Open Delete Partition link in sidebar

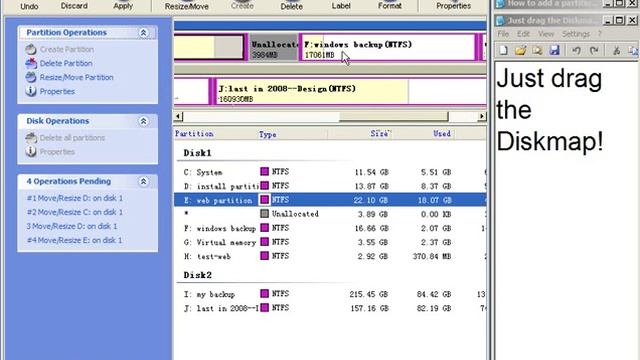point(66,63)
